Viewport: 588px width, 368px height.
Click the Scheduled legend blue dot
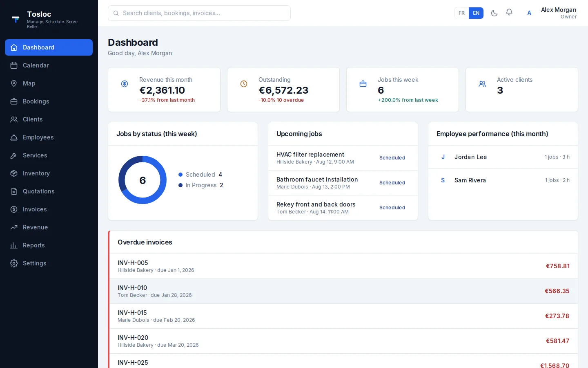(180, 175)
